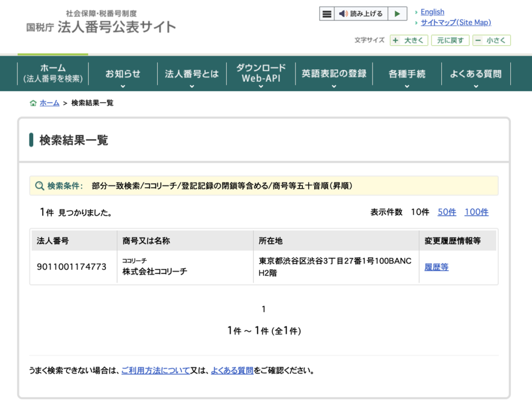Increase font size with 大きく button

[409, 41]
